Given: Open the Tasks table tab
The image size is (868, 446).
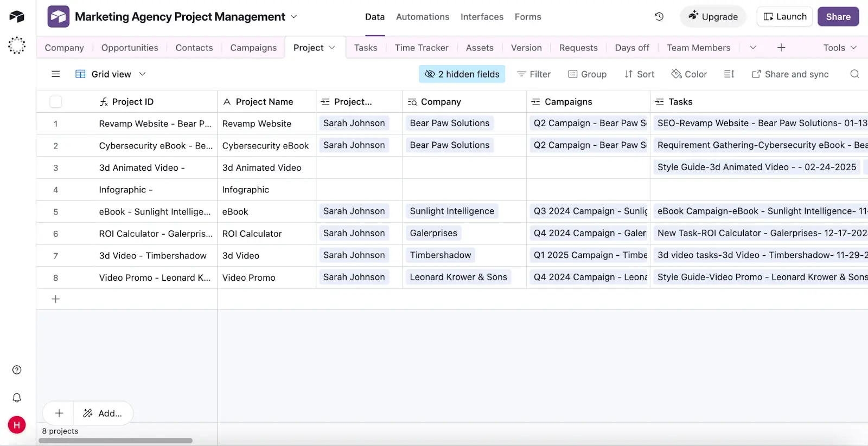Looking at the screenshot, I should pyautogui.click(x=366, y=48).
